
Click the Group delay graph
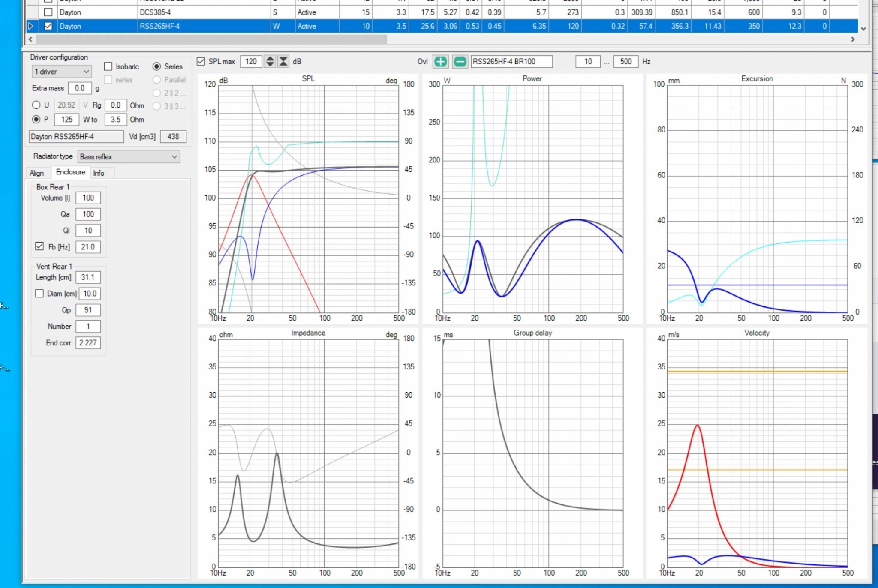(533, 453)
